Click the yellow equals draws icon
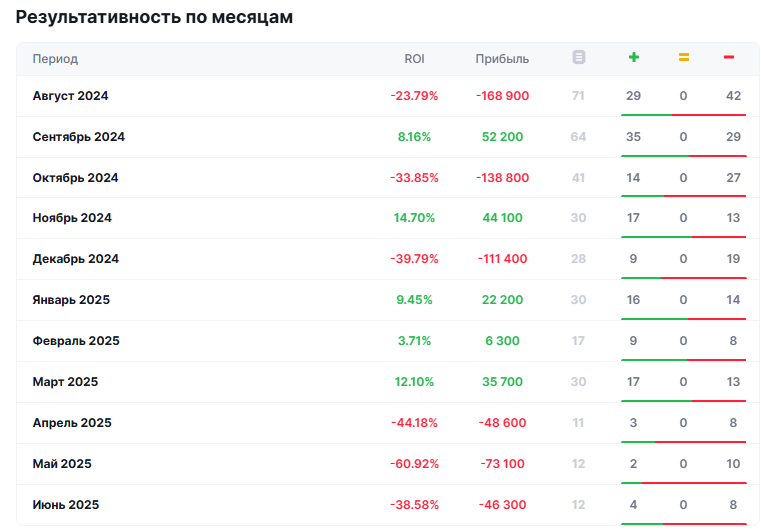This screenshot has width=761, height=532. pyautogui.click(x=684, y=58)
